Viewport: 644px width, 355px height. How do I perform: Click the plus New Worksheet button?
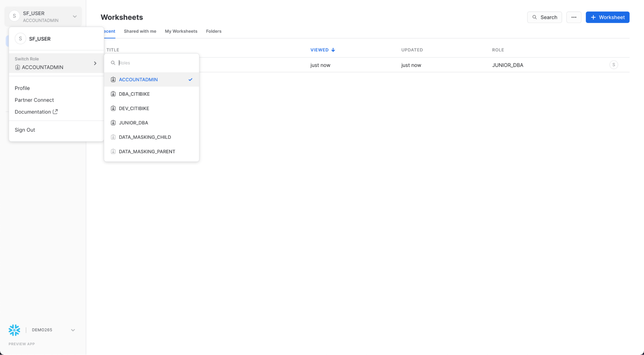point(608,17)
